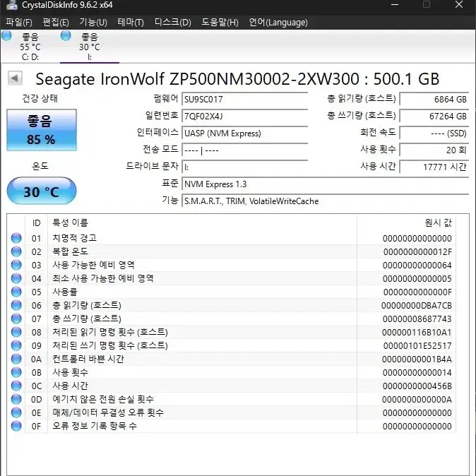Click status icon of row 01 치명적 경고
This screenshot has width=476, height=476.
tap(16, 238)
